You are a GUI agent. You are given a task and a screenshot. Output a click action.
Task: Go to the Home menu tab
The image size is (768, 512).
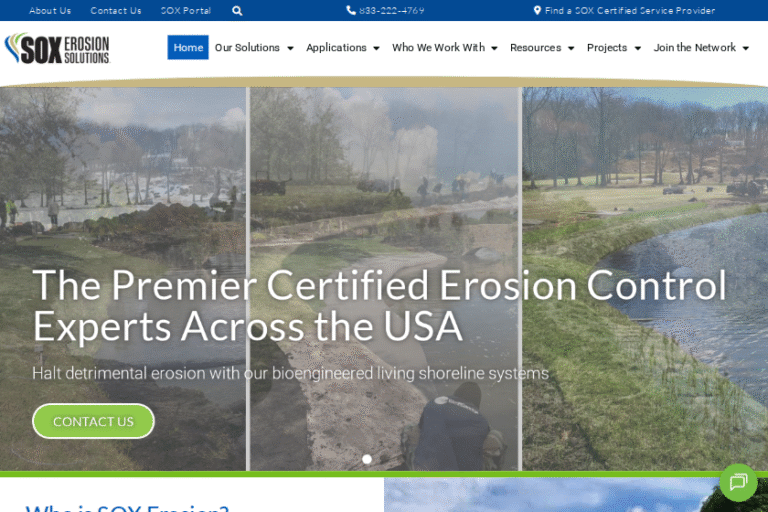coord(188,48)
